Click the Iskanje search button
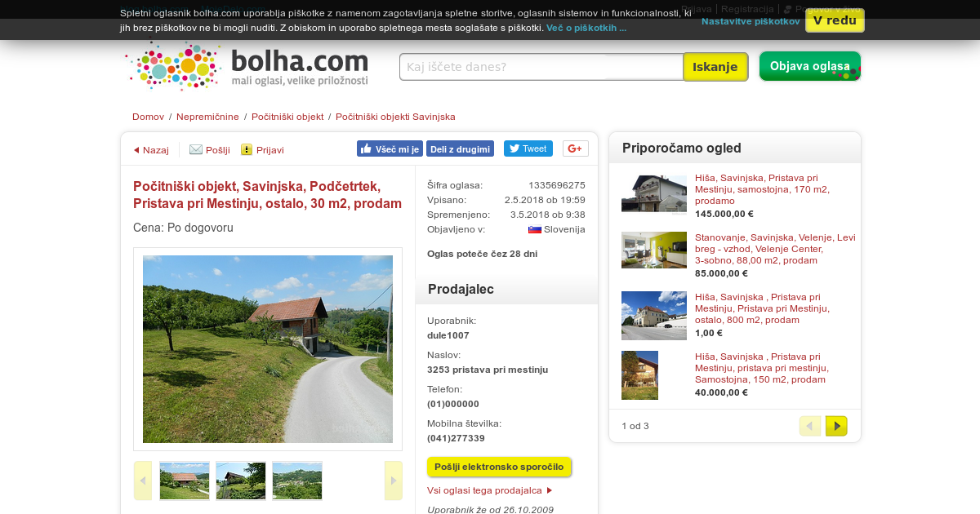 point(715,67)
